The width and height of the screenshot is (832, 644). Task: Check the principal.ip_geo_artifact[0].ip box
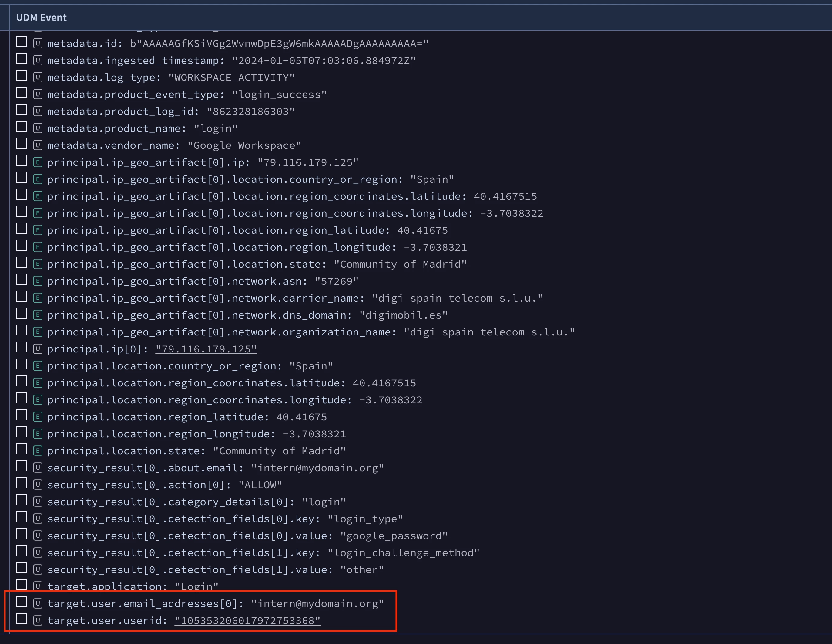[x=21, y=161]
